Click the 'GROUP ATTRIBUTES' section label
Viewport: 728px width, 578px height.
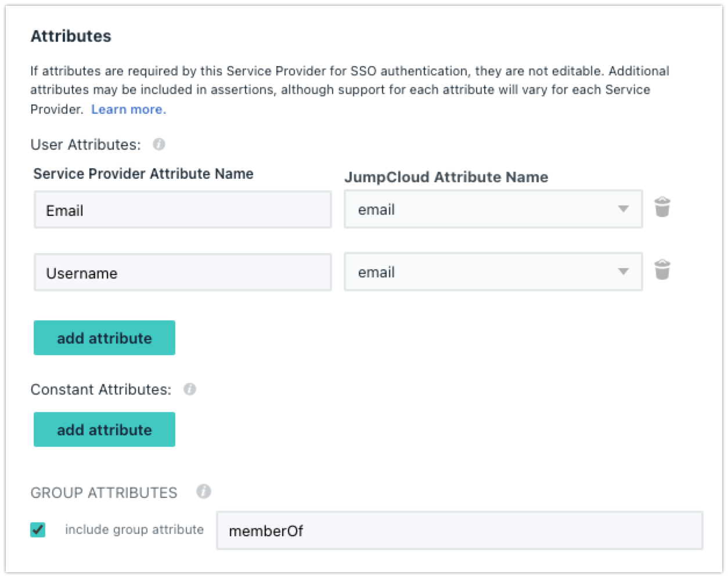pyautogui.click(x=104, y=493)
